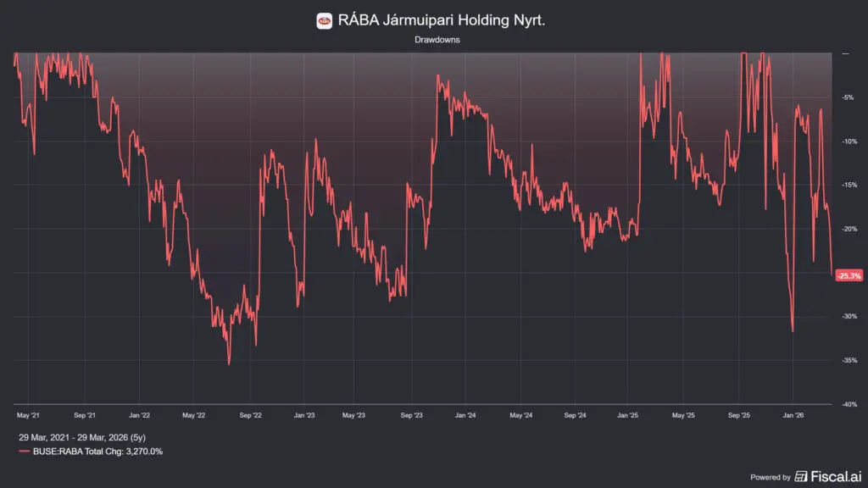Click the Fiscal.ai logo icon
Viewport: 868px width, 488px height.
pyautogui.click(x=800, y=476)
